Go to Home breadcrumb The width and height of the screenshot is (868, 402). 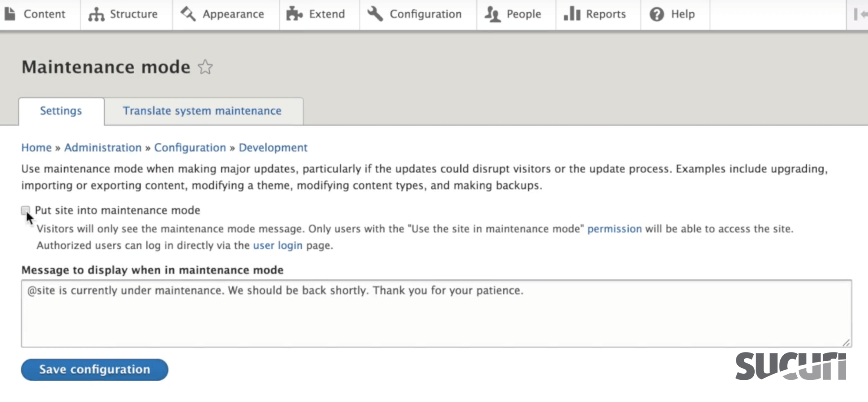click(36, 148)
